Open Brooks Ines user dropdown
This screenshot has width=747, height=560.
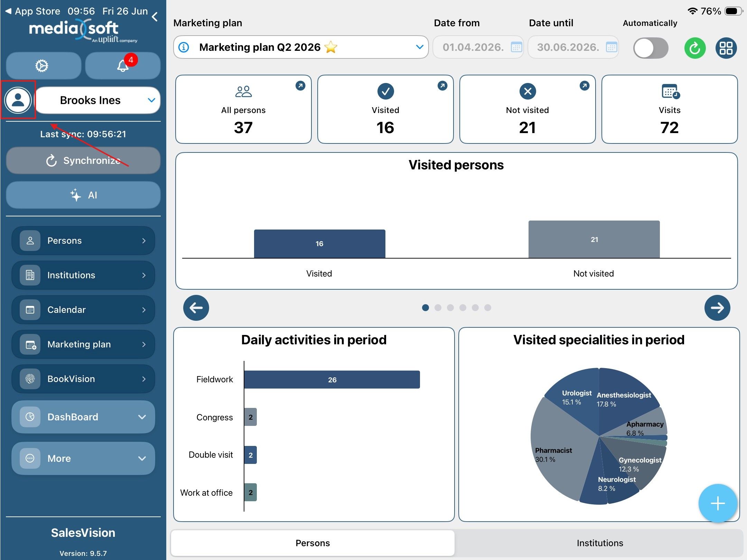tap(98, 100)
